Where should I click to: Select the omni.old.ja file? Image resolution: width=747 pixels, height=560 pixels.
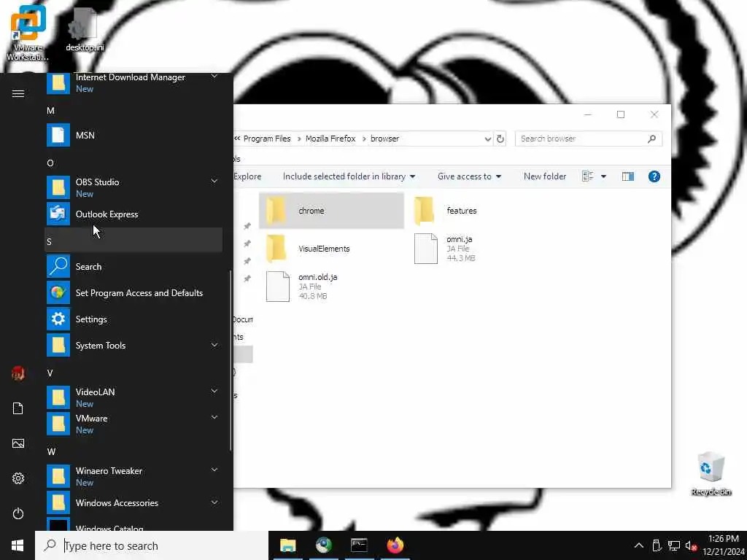(x=332, y=287)
